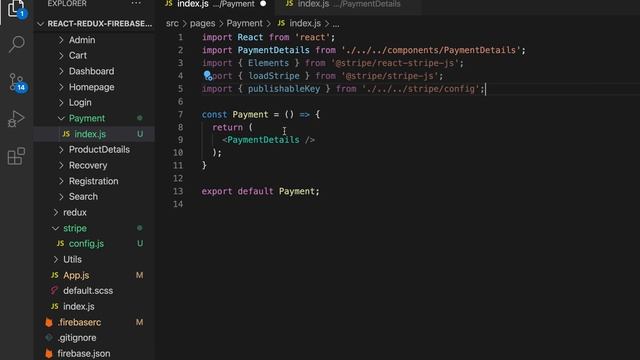Expand the Recovery folder
The width and height of the screenshot is (640, 360).
[x=61, y=165]
